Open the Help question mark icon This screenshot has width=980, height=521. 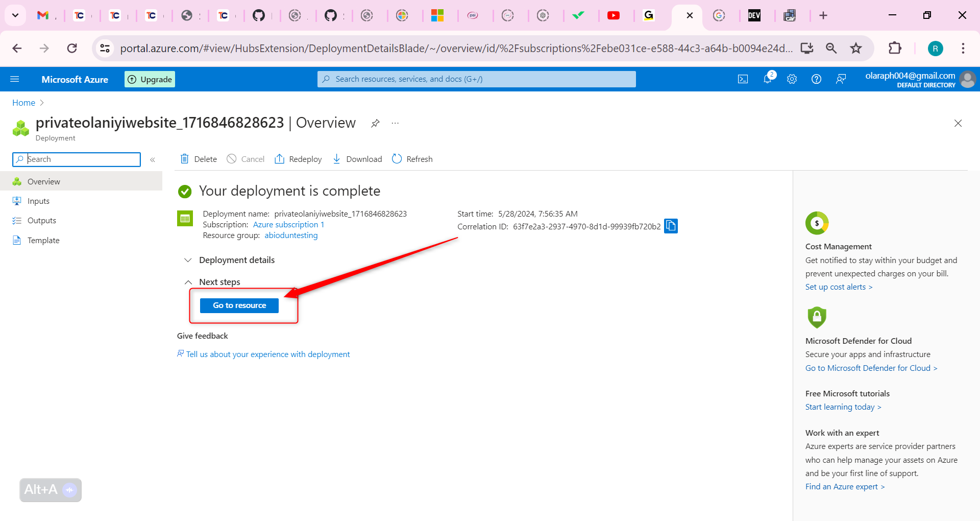click(816, 79)
